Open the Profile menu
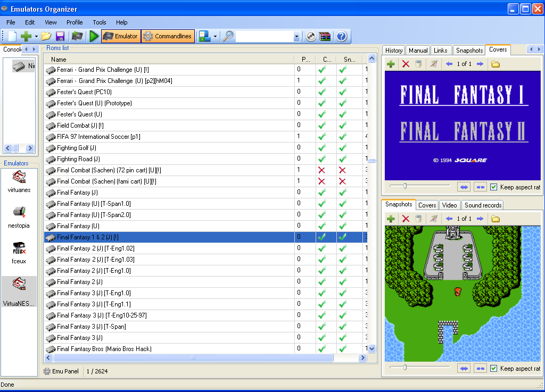This screenshot has width=545, height=392. coord(75,22)
